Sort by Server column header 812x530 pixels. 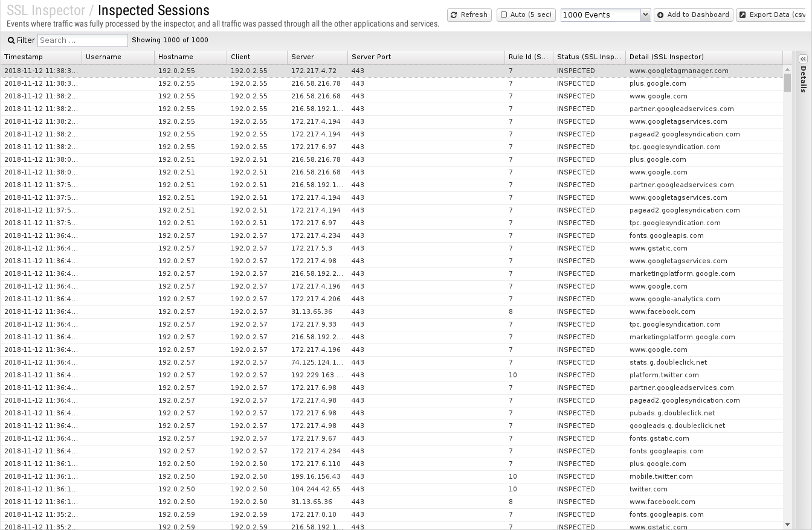point(318,57)
